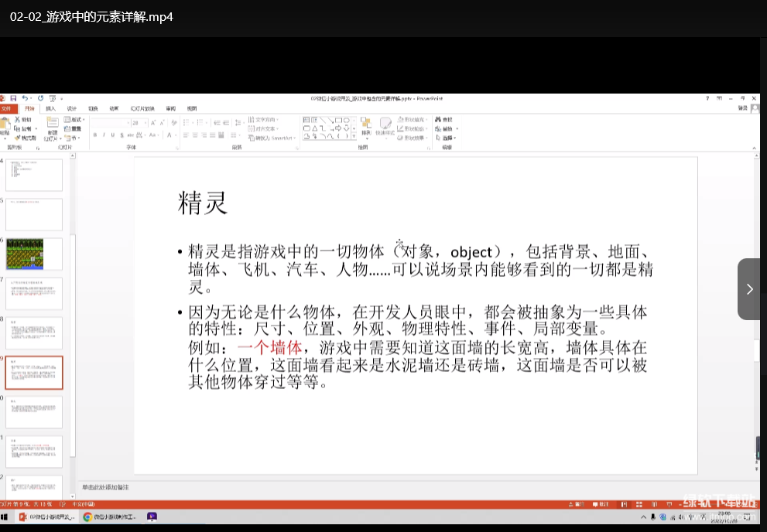Click replace (替换) button
Image resolution: width=767 pixels, height=532 pixels.
point(447,129)
